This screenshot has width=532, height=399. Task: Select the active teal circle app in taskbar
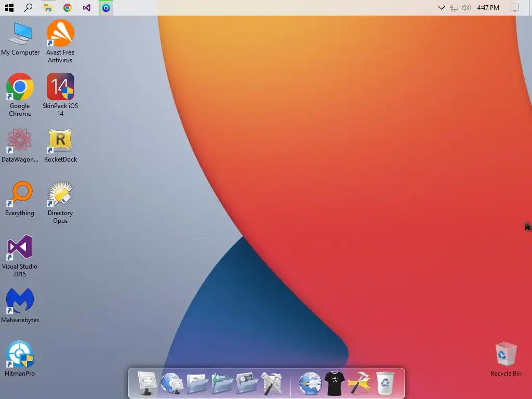coord(106,7)
